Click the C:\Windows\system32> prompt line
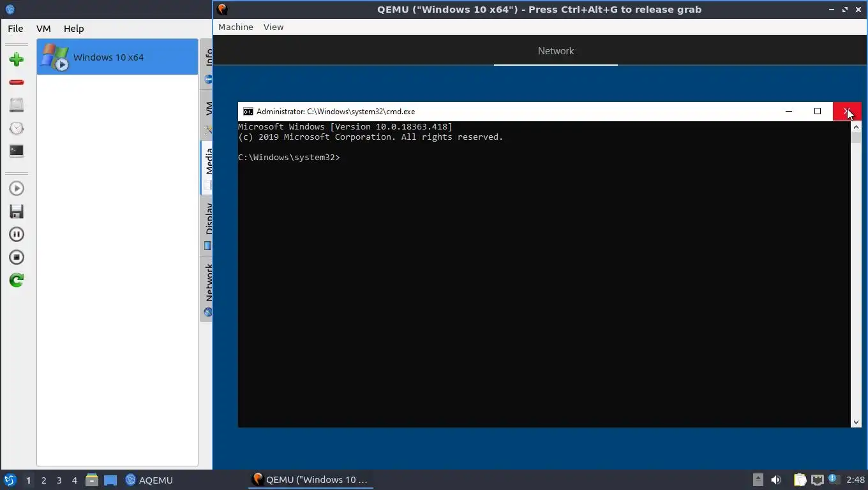The height and width of the screenshot is (490, 868). coord(289,158)
